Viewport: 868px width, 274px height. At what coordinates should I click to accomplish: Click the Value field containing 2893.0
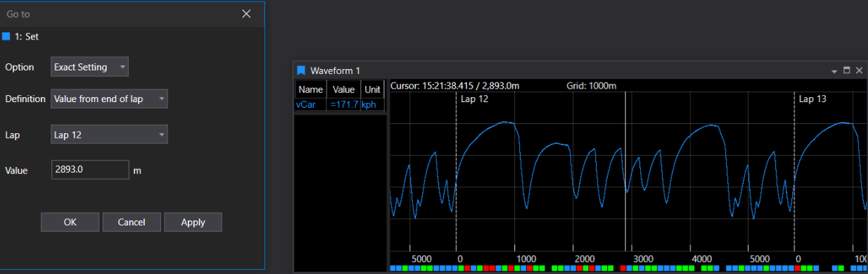coord(90,170)
